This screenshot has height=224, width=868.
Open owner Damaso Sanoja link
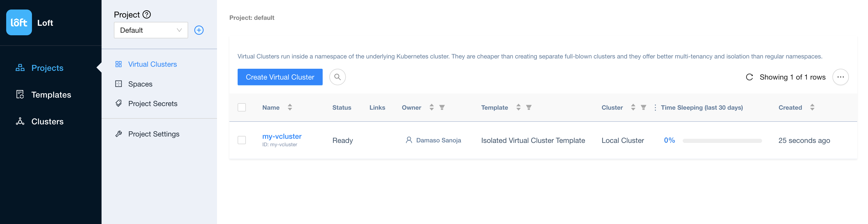438,140
